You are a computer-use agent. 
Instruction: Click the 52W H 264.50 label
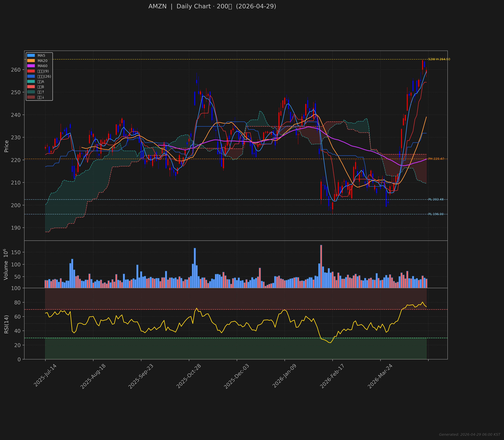click(x=439, y=59)
